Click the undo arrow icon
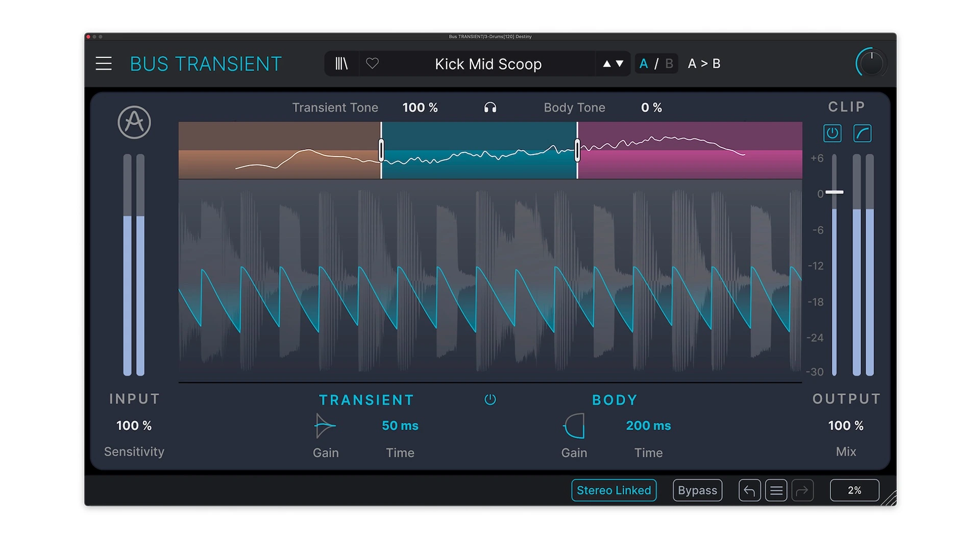This screenshot has height=545, width=980. pyautogui.click(x=749, y=491)
